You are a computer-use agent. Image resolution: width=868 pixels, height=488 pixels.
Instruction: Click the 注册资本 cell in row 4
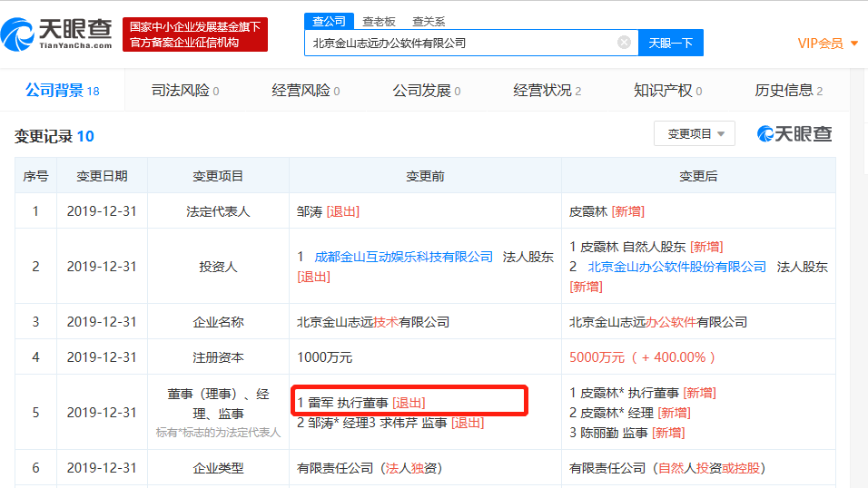[x=218, y=357]
